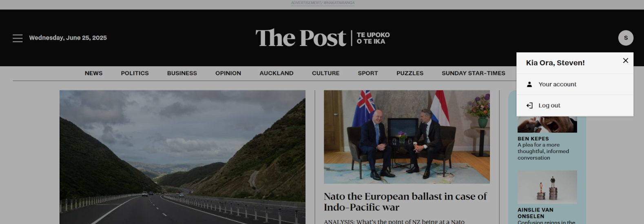Navigate to the Business section
This screenshot has width=644, height=224.
coord(182,73)
